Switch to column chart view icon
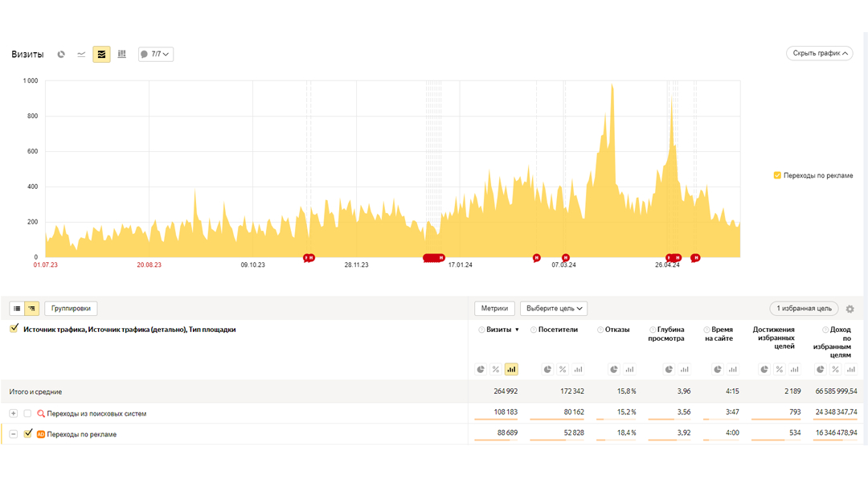868x488 pixels. coord(121,55)
